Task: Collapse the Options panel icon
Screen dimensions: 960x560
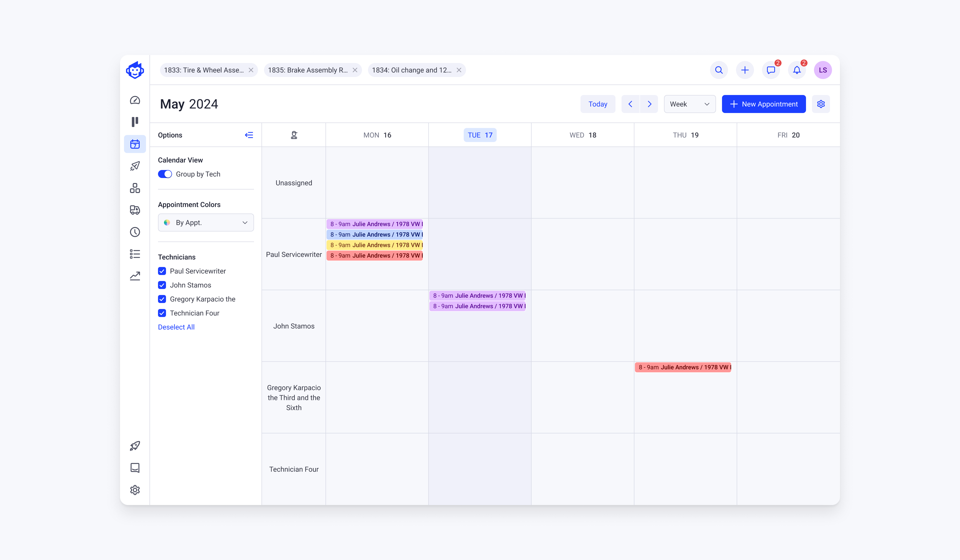Action: coord(249,135)
